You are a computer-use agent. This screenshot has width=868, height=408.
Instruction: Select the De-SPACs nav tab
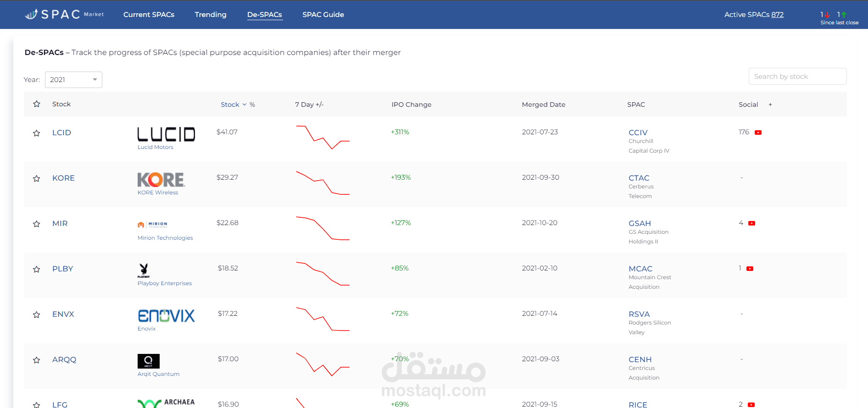point(265,15)
